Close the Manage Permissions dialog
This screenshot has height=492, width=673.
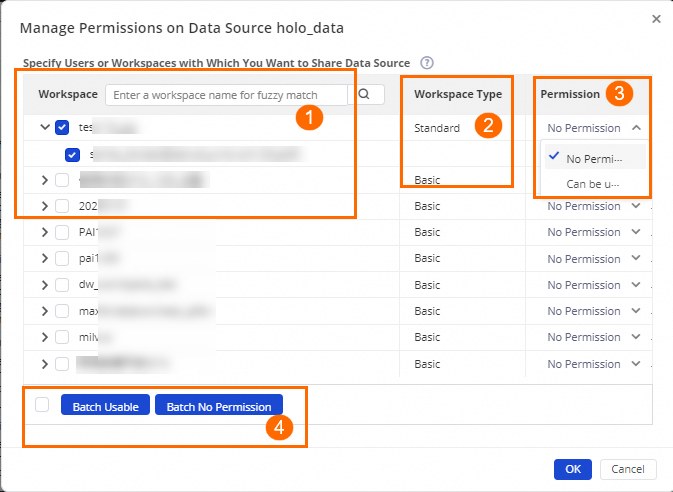[656, 19]
